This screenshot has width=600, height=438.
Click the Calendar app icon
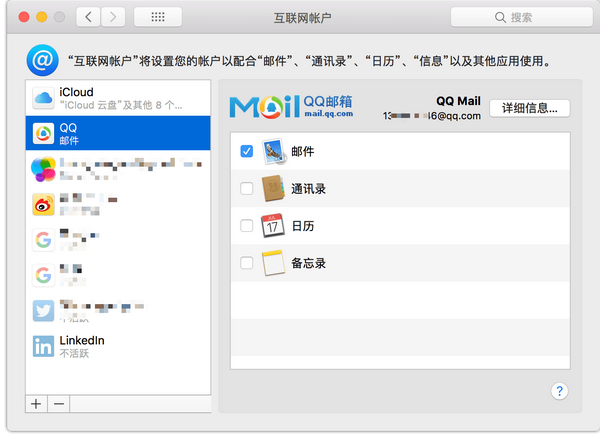pos(273,225)
